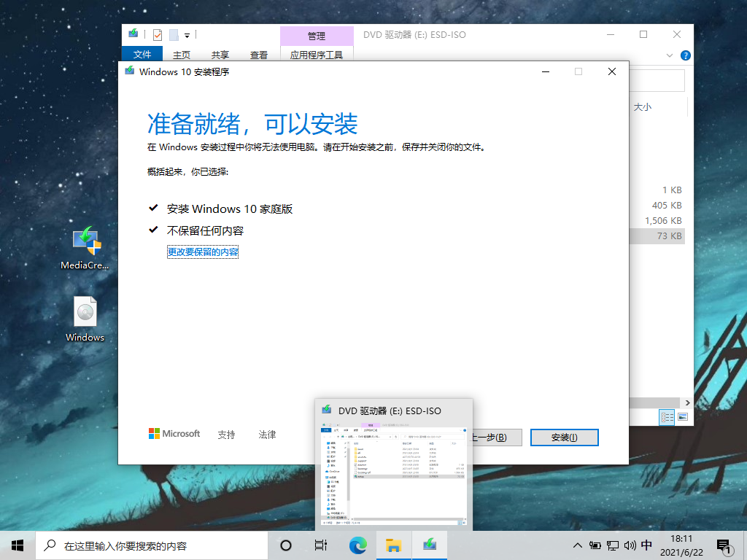The height and width of the screenshot is (560, 747).
Task: Open the notification center icon
Action: pos(723,546)
